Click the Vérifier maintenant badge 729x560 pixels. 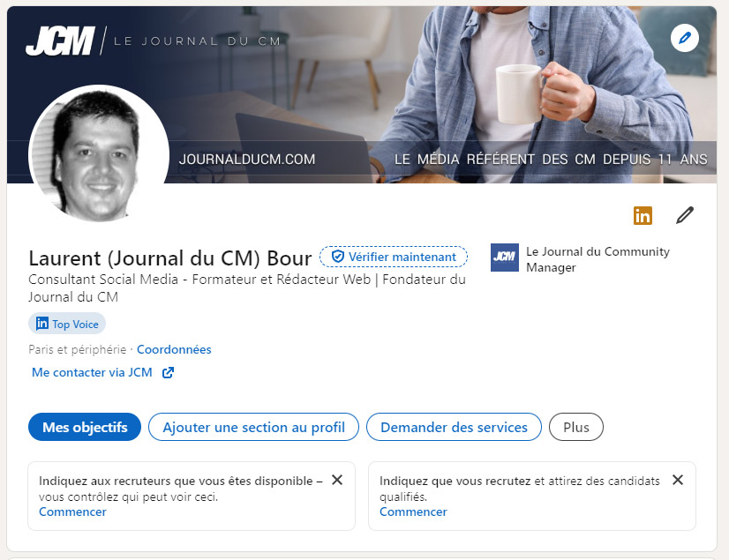pos(394,257)
